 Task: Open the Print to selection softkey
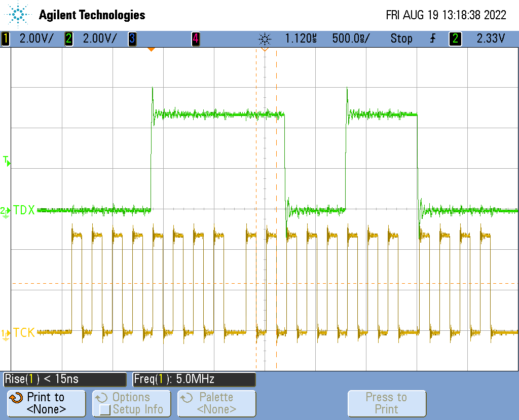click(46, 403)
